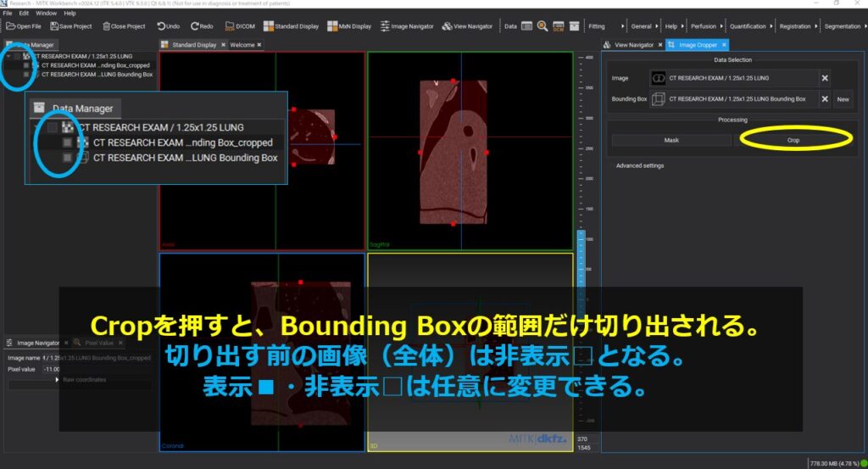Screen dimensions: 868x469
Task: Toggle visibility of LUNG Bounding Box node
Action: 26,74
